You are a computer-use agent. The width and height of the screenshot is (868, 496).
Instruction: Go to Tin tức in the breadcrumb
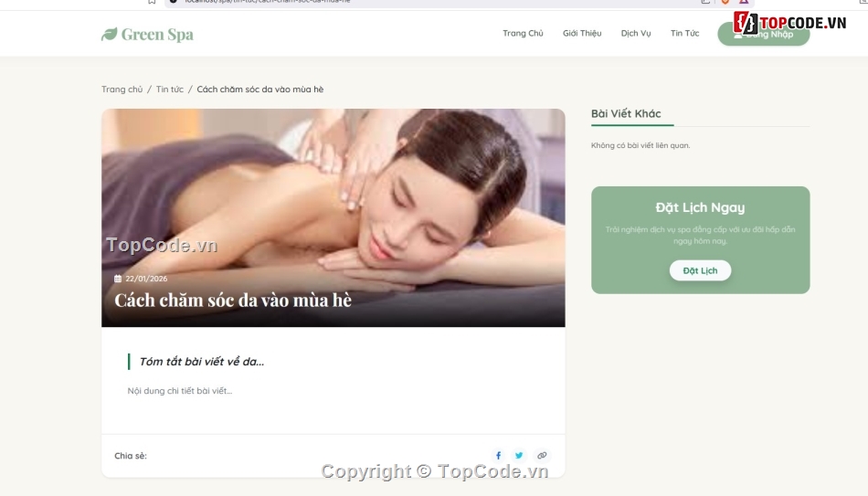[169, 90]
